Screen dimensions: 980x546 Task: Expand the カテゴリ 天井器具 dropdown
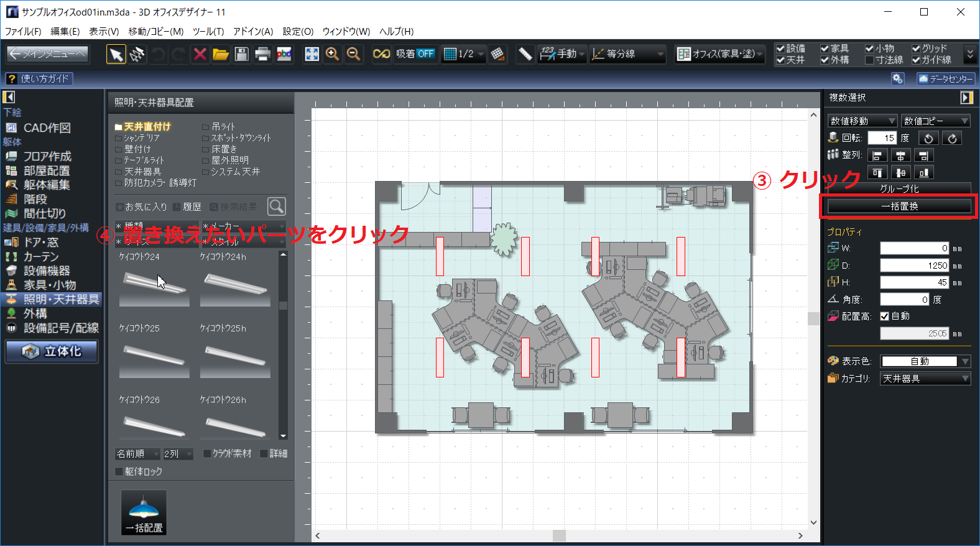[x=925, y=378]
